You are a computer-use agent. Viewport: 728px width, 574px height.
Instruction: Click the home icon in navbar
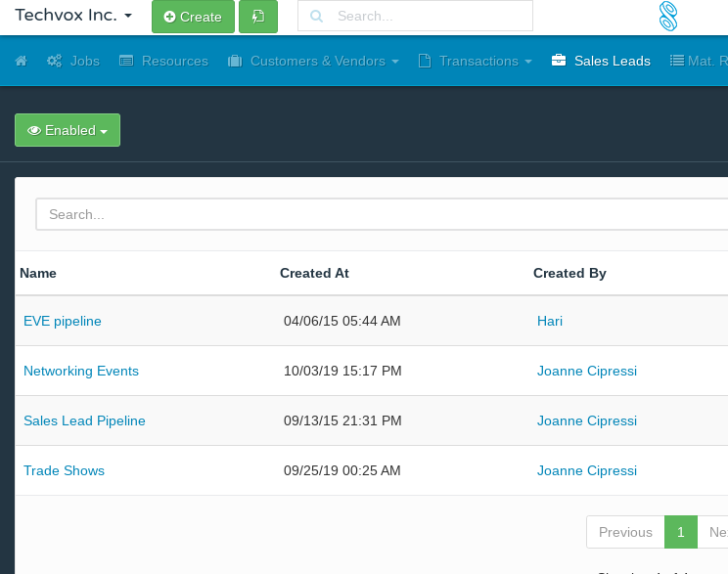coord(21,61)
